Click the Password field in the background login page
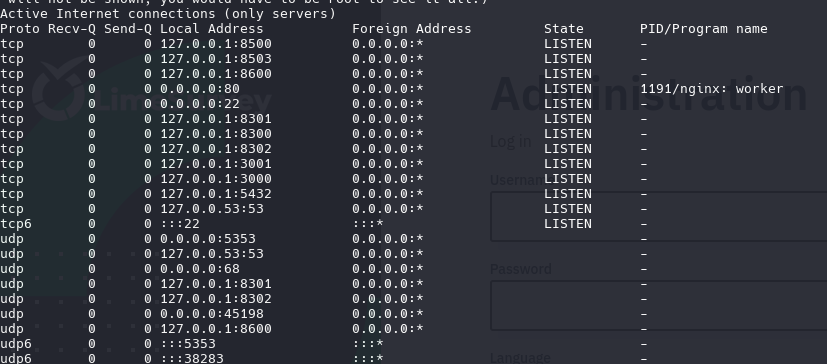Screen dimensions: 827x364 659,306
